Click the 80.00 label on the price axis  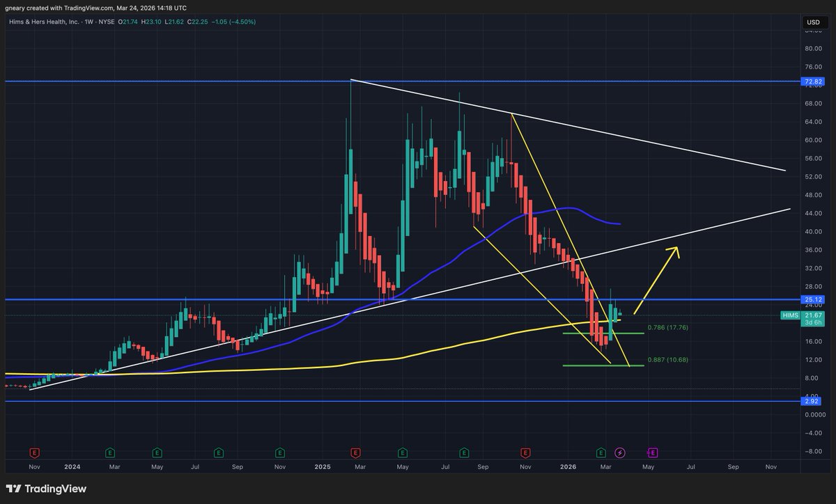point(812,49)
